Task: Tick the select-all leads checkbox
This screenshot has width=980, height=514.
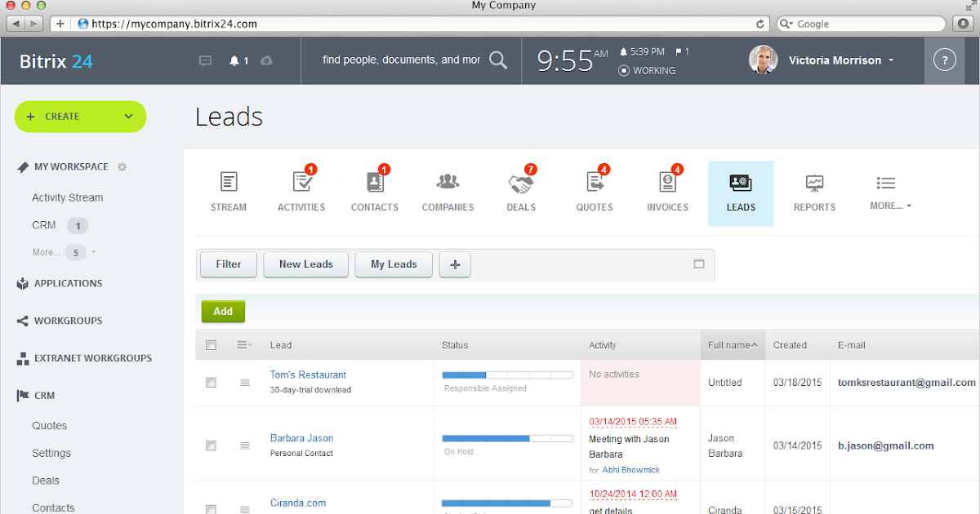Action: pyautogui.click(x=211, y=345)
